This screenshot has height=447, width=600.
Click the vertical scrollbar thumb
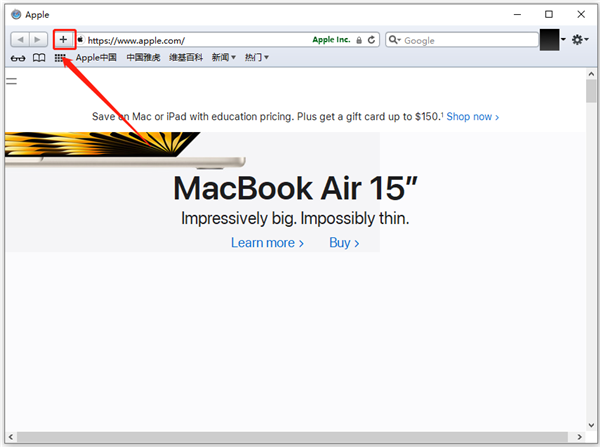click(x=591, y=91)
